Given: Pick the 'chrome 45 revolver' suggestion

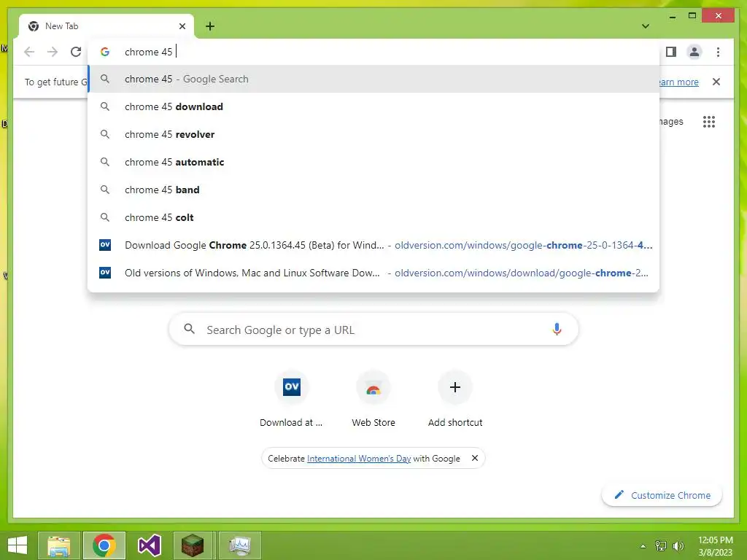Looking at the screenshot, I should (x=373, y=134).
